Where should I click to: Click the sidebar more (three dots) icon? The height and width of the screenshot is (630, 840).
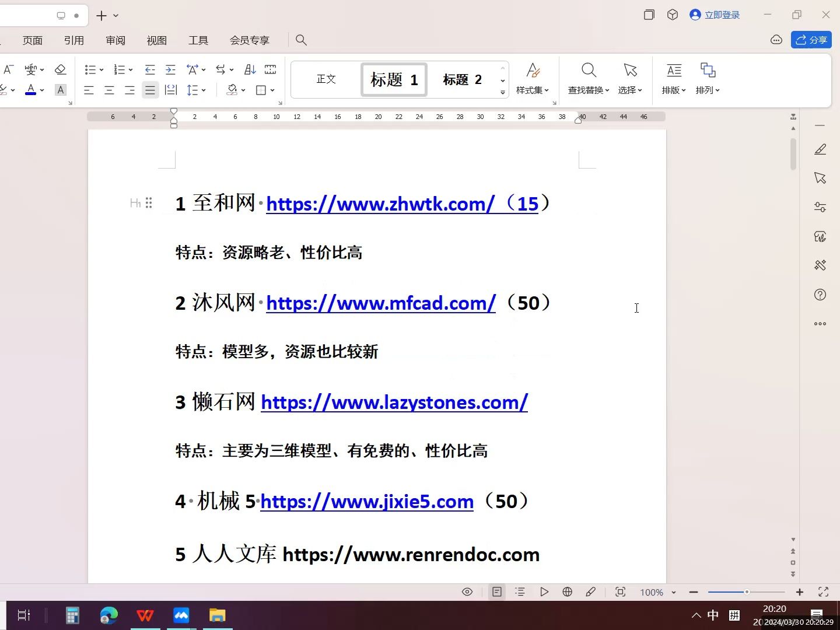tap(820, 324)
